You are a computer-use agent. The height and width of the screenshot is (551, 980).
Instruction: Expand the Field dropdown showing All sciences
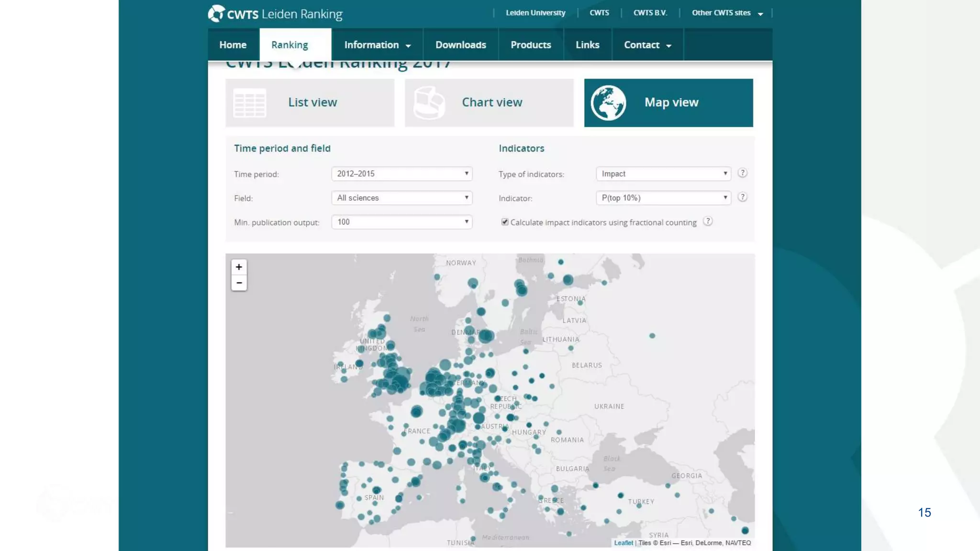(401, 198)
